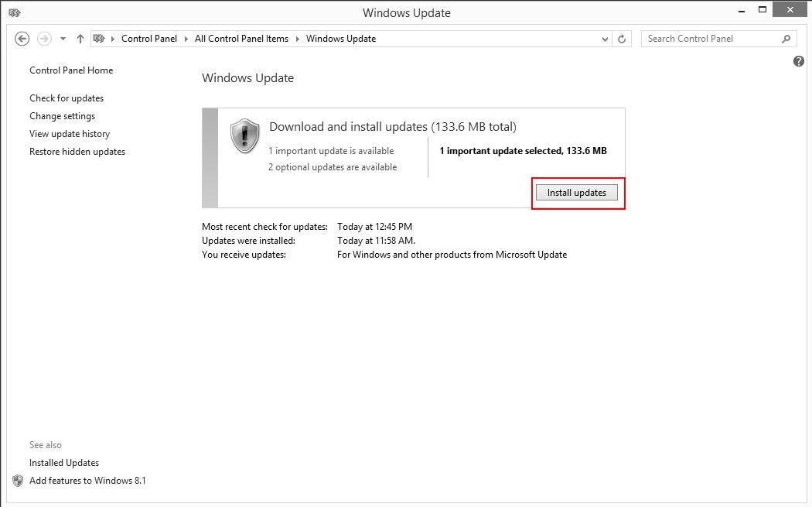Click 'Today at 12:45 PM' check time

pos(374,227)
